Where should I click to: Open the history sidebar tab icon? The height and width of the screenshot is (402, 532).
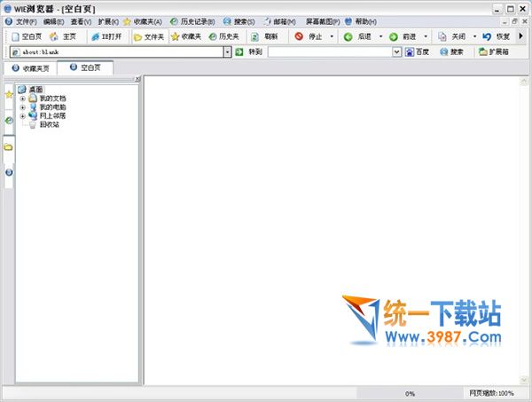click(x=9, y=120)
